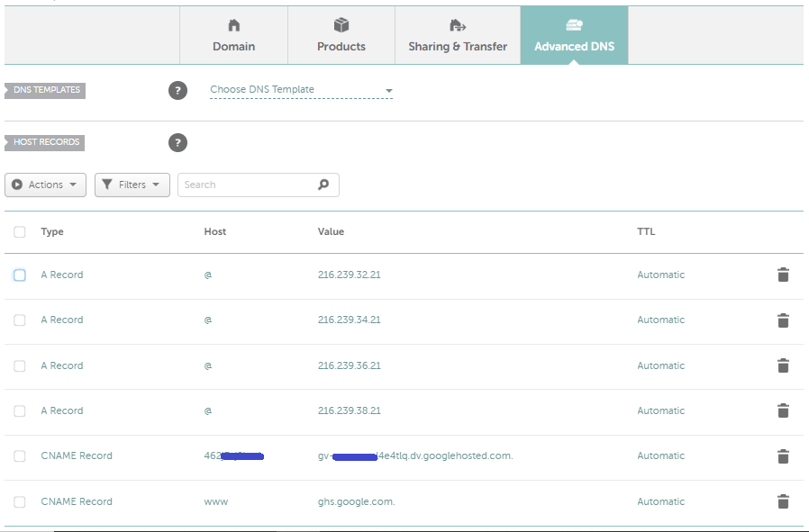This screenshot has height=532, width=809.
Task: Edit the value 216.239.32.21
Action: [350, 275]
